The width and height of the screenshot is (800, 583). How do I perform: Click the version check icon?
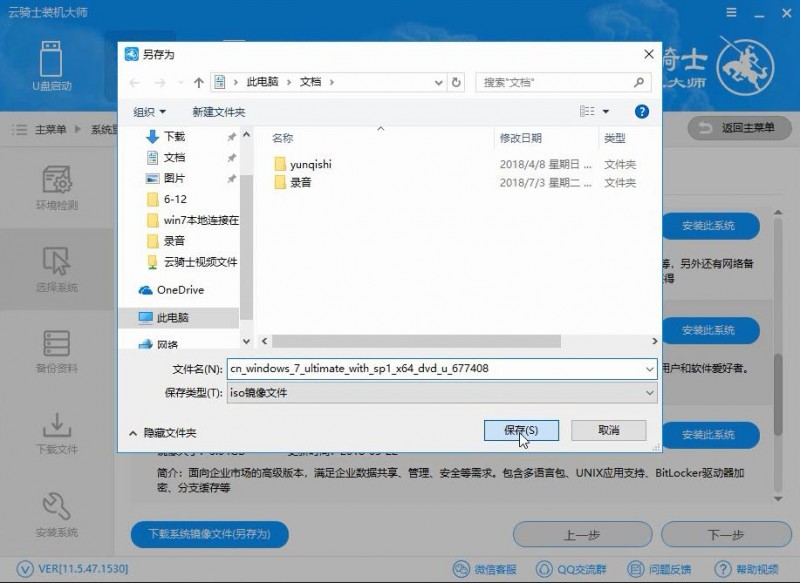coord(24,569)
